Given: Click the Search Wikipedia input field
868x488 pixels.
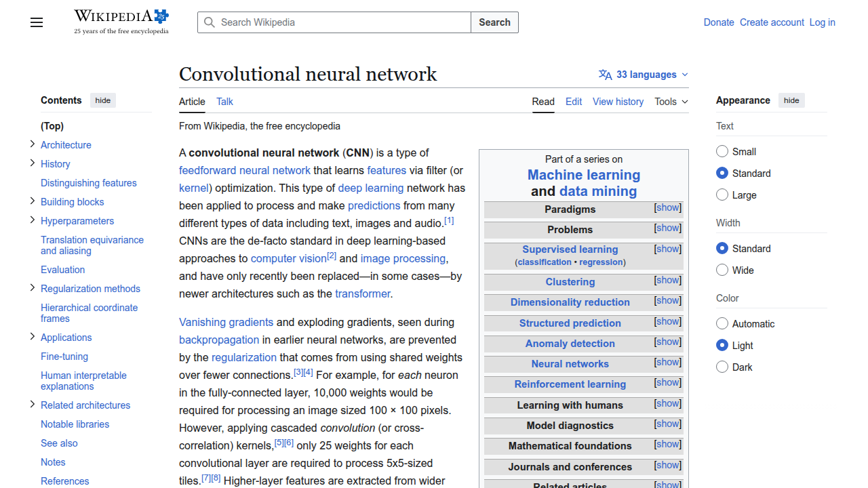Looking at the screenshot, I should [x=334, y=22].
